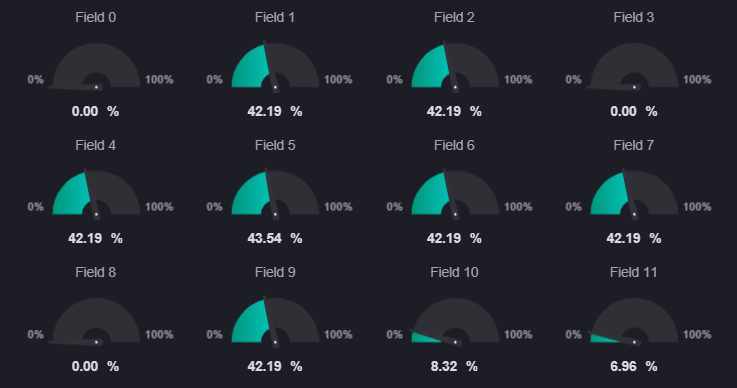This screenshot has height=388, width=737.
Task: Click the Field 10 title label
Action: (x=455, y=272)
